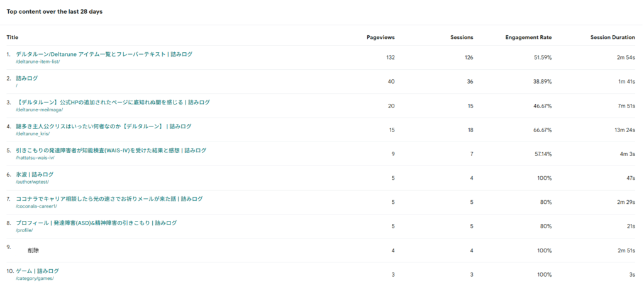Click the /author/wptest/ URL path
Image resolution: width=644 pixels, height=285 pixels.
coord(33,182)
